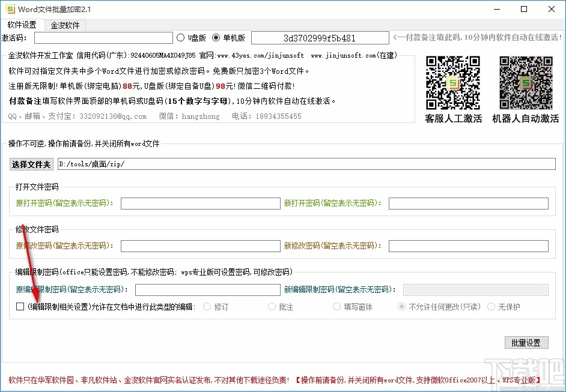Viewport: 566px width, 392px height.
Task: Click the 新编辑限制密码 input box
Action: 475,289
